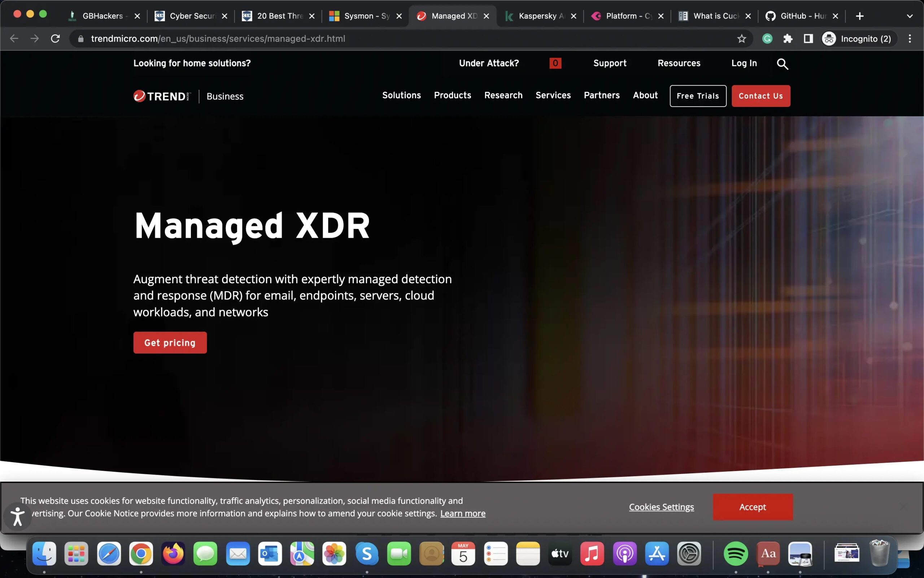Click the red 0 notification badge
Screen dimensions: 924x578
[x=555, y=63]
